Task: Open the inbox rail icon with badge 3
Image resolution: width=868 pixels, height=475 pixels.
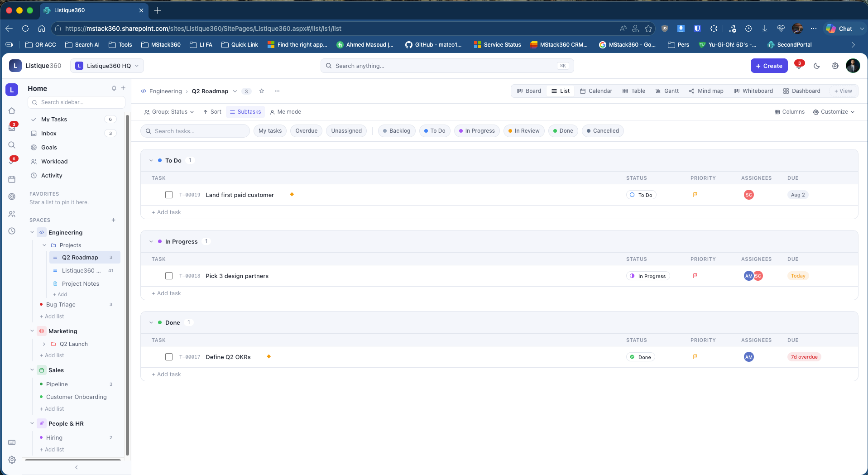Action: coord(12,128)
